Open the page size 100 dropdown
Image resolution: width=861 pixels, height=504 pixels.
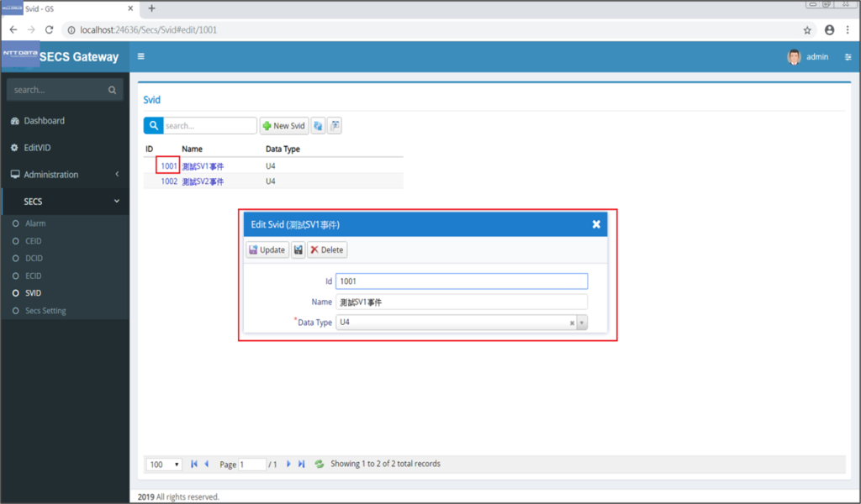point(164,465)
